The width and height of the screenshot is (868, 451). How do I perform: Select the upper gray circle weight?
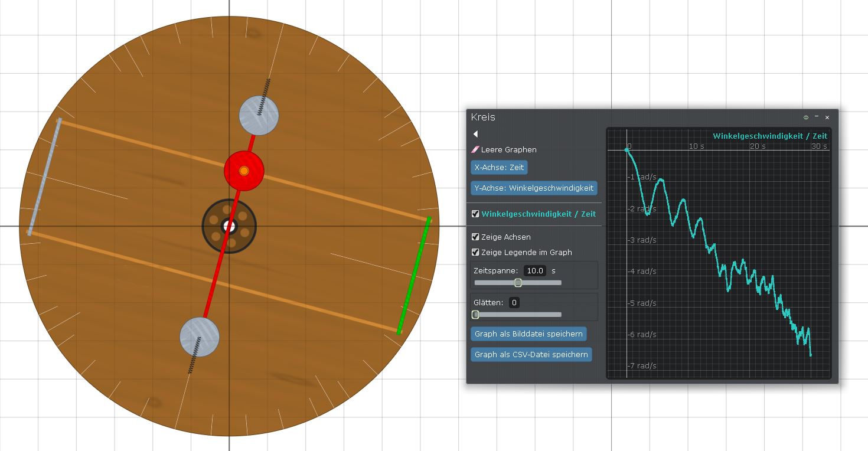[259, 115]
